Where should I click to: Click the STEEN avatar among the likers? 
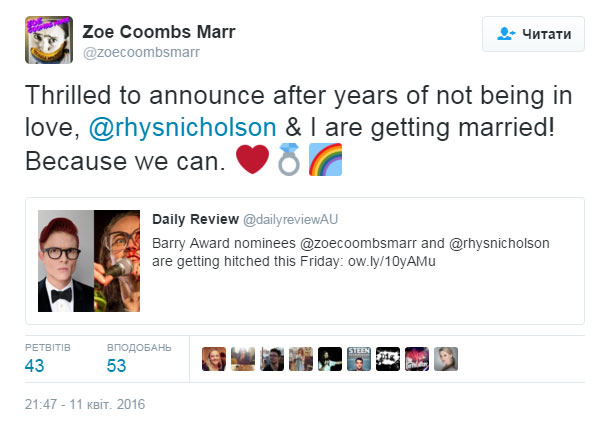point(359,359)
